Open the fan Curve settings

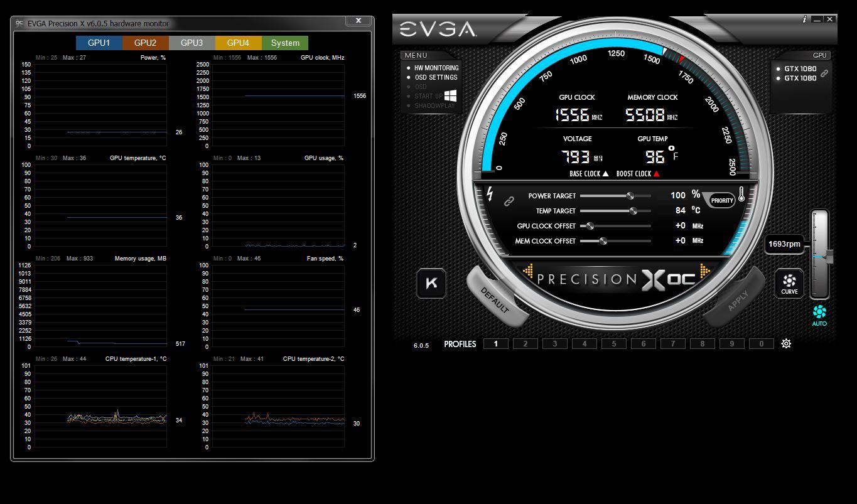tap(789, 283)
